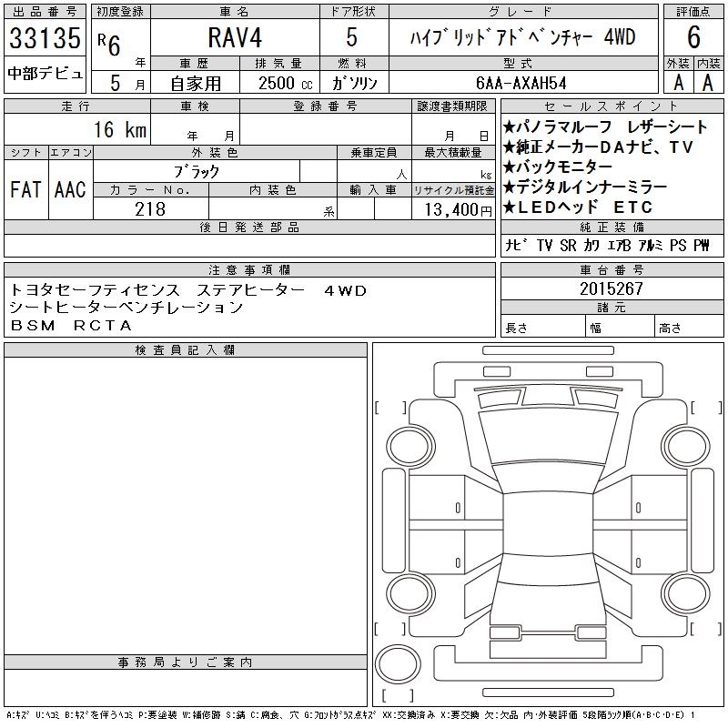This screenshot has width=728, height=728.
Task: Select exterior color ブラック
Action: pyautogui.click(x=197, y=172)
